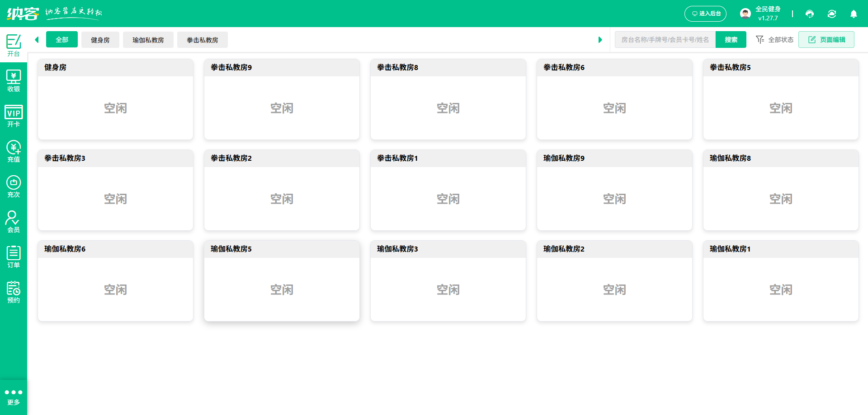Open the 更多 sidebar menu
The width and height of the screenshot is (868, 415).
click(x=14, y=396)
